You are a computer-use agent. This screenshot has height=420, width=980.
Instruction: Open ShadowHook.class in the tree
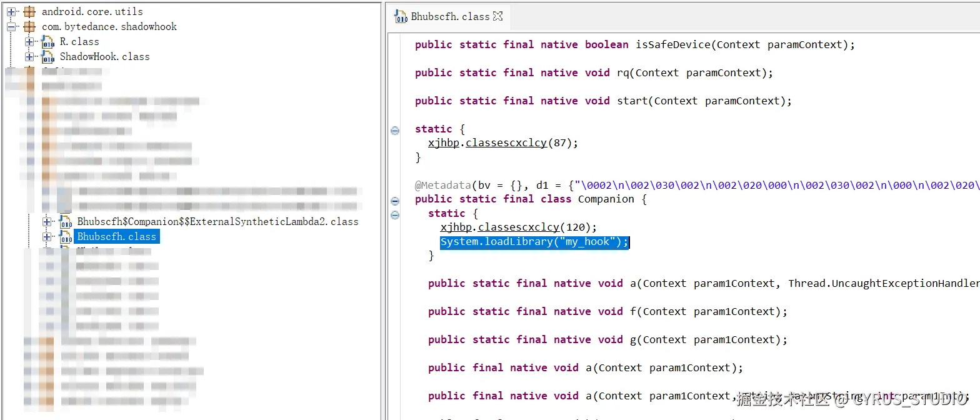point(105,56)
